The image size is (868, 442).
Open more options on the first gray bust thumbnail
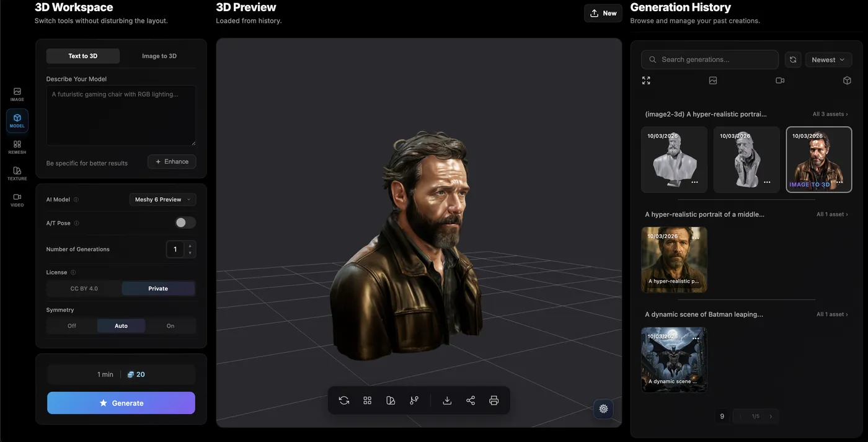tap(695, 182)
